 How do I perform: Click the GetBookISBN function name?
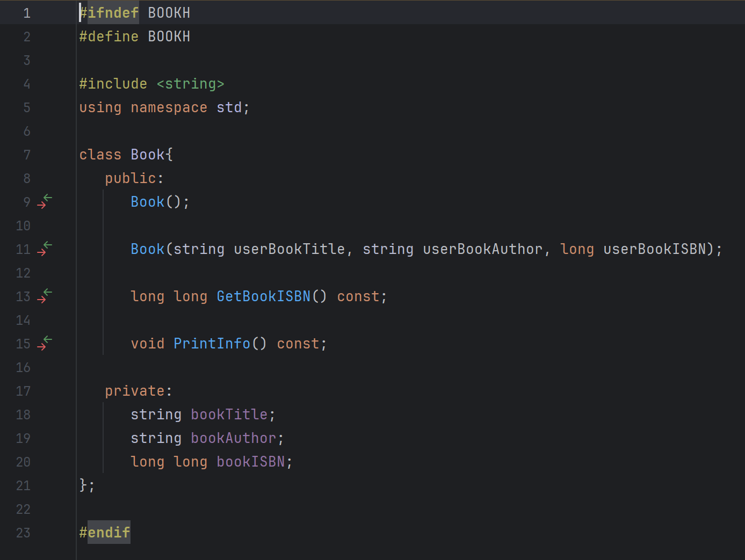click(263, 296)
